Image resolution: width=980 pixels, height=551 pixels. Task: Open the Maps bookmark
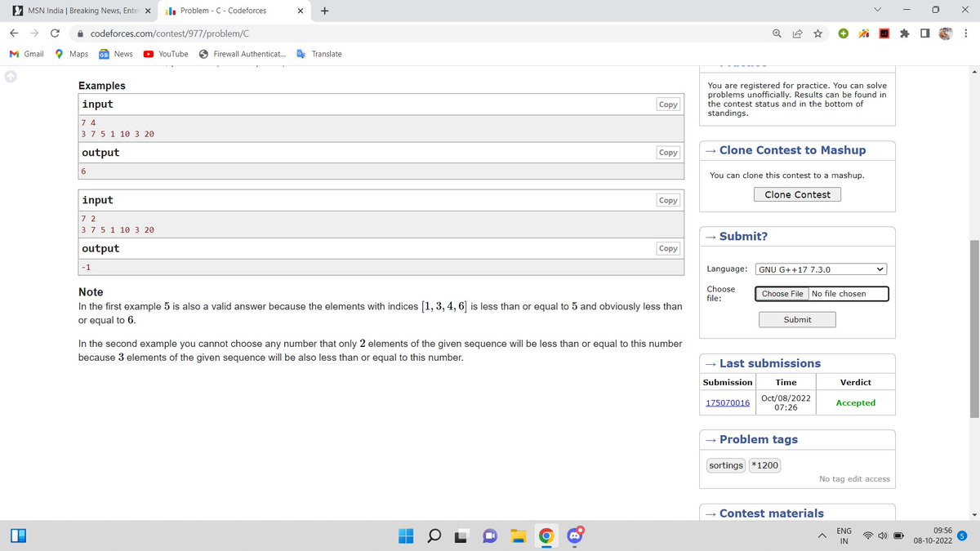click(x=71, y=54)
